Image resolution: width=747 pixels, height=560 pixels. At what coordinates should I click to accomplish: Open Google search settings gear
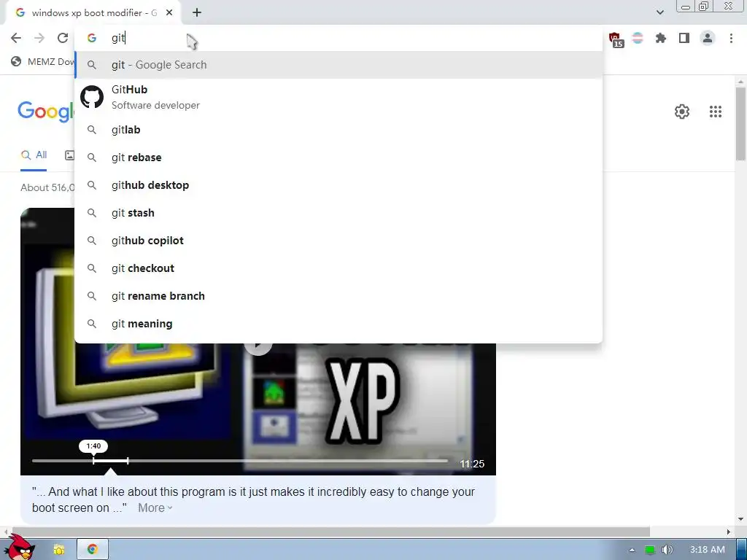pyautogui.click(x=682, y=112)
